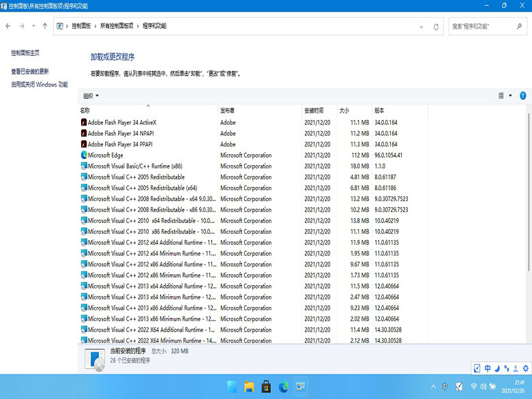Open the recent locations dropdown arrow
The image size is (532, 399).
(x=33, y=26)
